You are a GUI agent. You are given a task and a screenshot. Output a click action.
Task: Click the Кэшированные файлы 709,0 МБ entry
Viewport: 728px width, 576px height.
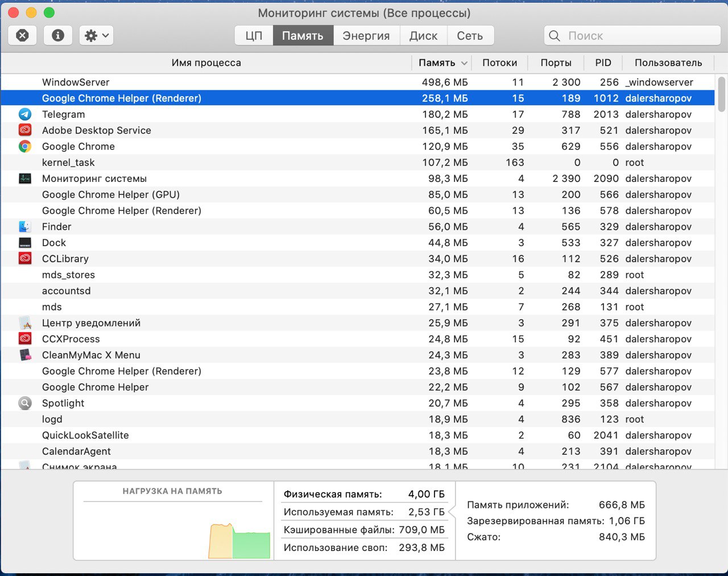point(364,530)
